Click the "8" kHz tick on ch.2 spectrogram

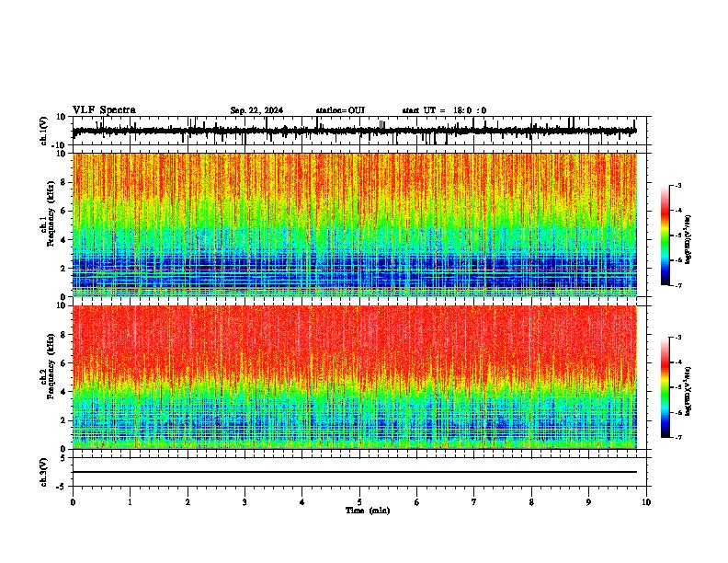[63, 335]
